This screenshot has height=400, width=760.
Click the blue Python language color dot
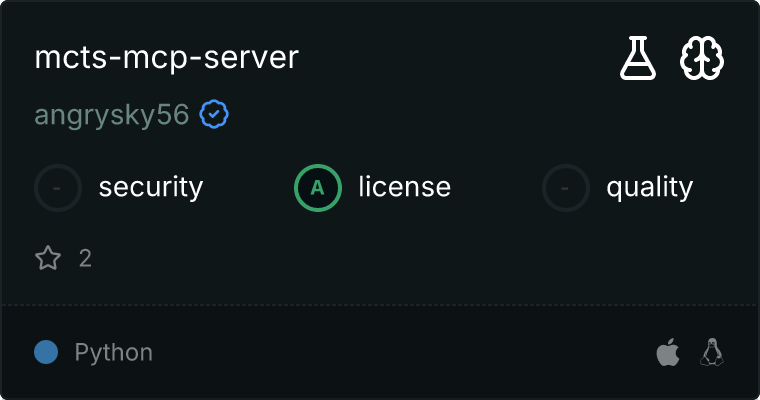(46, 352)
